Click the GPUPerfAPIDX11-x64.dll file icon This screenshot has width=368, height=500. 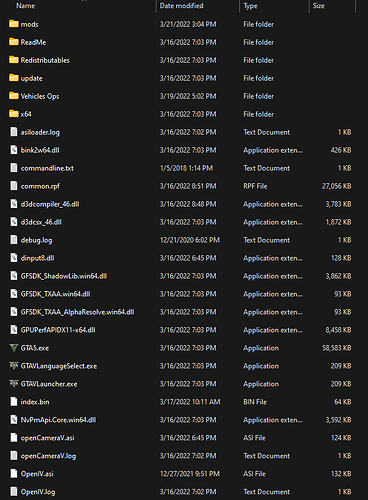pos(14,330)
